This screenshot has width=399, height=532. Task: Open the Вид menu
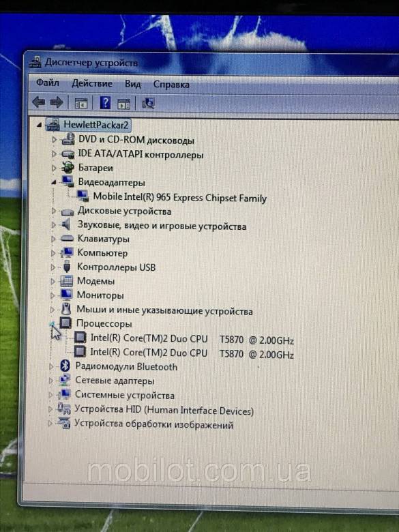[x=132, y=84]
